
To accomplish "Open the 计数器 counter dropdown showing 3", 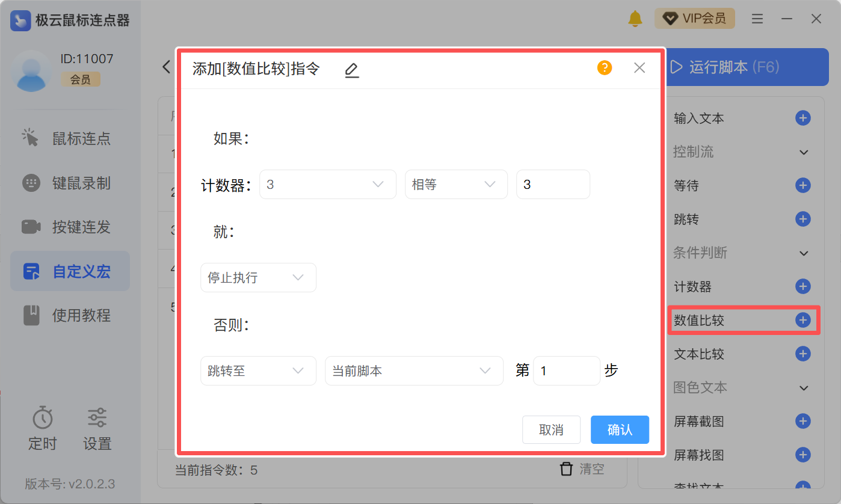I will (327, 185).
